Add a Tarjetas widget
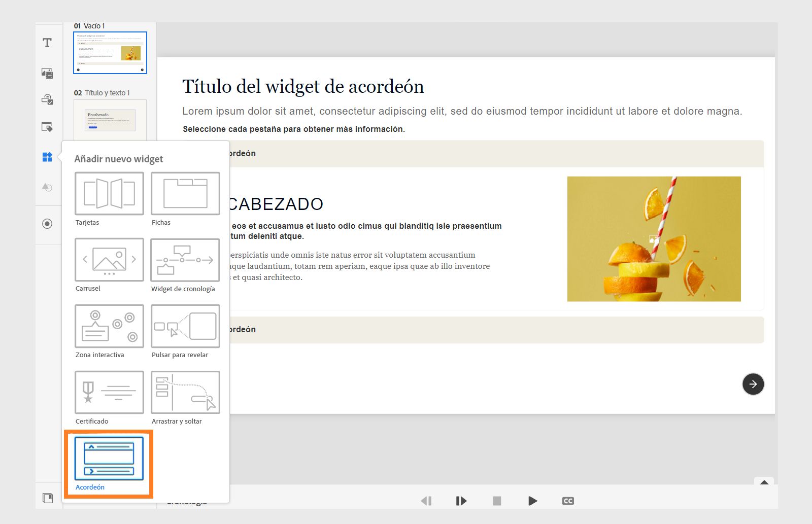Image resolution: width=812 pixels, height=524 pixels. [109, 193]
